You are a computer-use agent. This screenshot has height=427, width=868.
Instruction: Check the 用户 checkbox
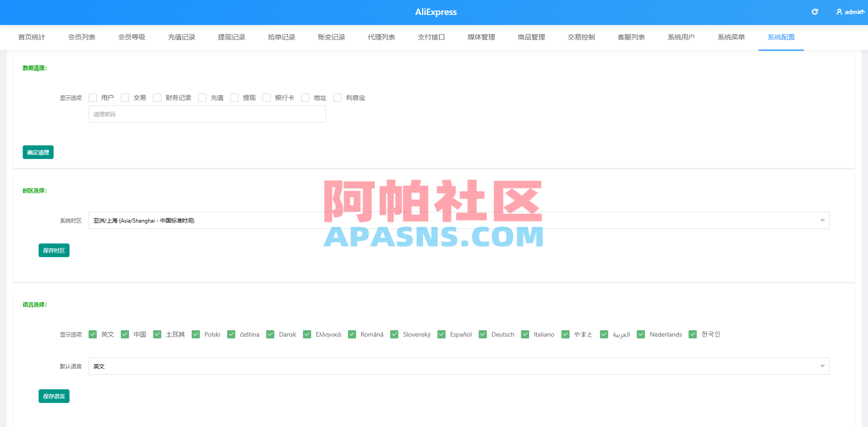pyautogui.click(x=93, y=98)
